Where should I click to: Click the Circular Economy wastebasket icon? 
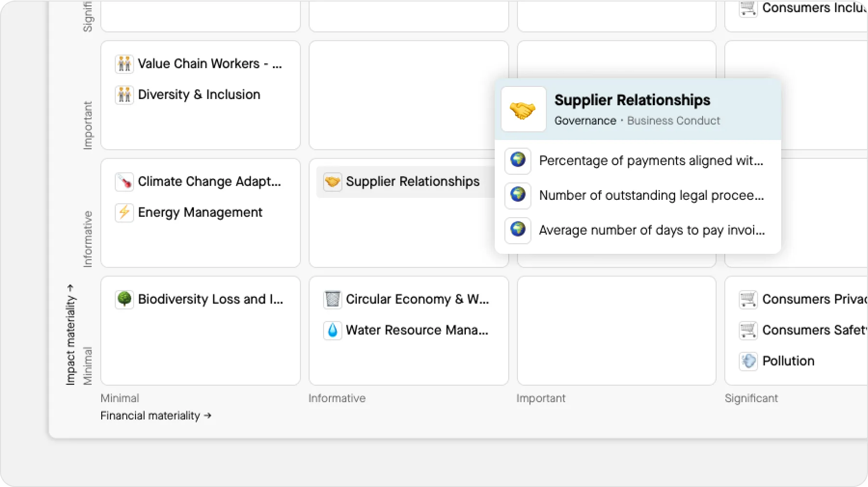click(x=332, y=299)
